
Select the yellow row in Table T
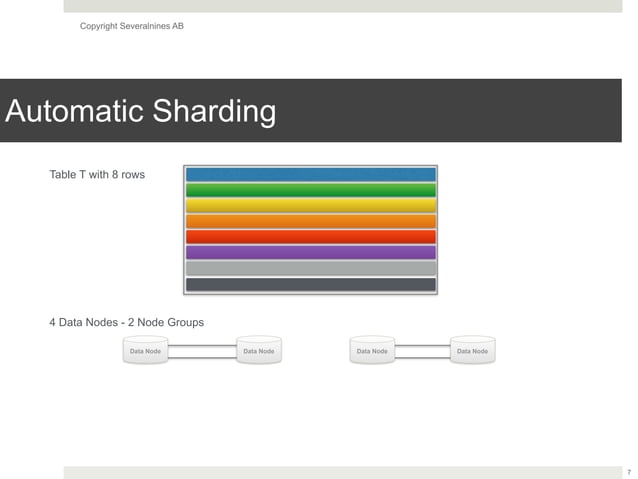(x=310, y=206)
